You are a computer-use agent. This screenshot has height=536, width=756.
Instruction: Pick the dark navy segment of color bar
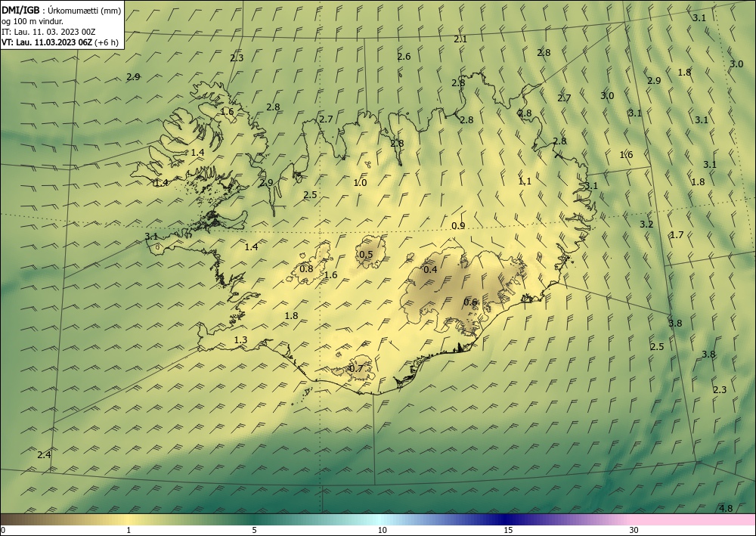pyautogui.click(x=507, y=519)
